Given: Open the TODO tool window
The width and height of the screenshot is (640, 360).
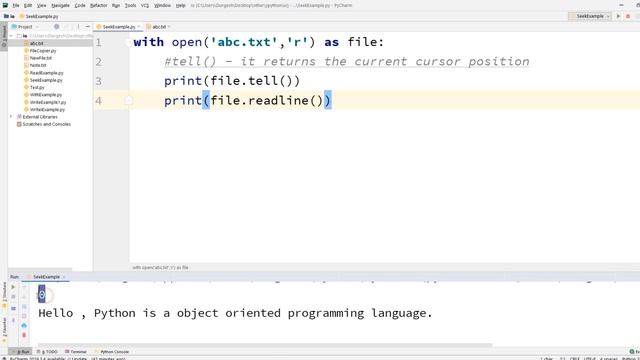Looking at the screenshot, I should coord(47,351).
